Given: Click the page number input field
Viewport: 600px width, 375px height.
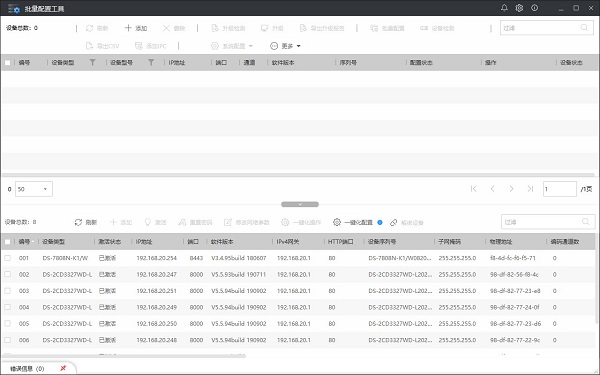Looking at the screenshot, I should tap(559, 189).
